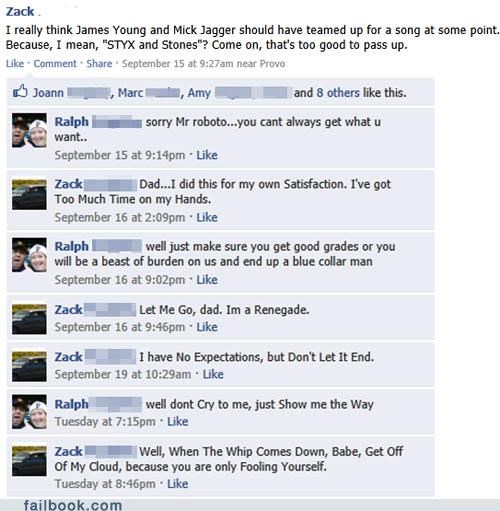The image size is (500, 511).
Task: Open Ralph's avatar on the good grades comment
Action: click(29, 255)
